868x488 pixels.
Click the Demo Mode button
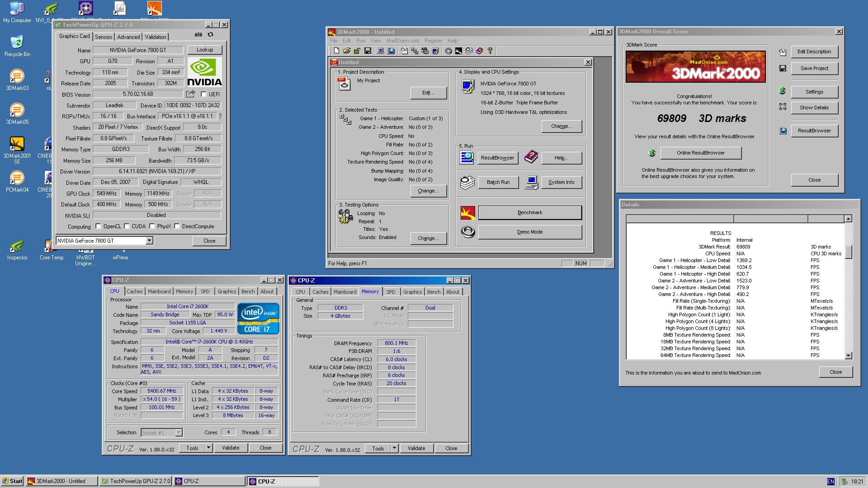point(530,232)
